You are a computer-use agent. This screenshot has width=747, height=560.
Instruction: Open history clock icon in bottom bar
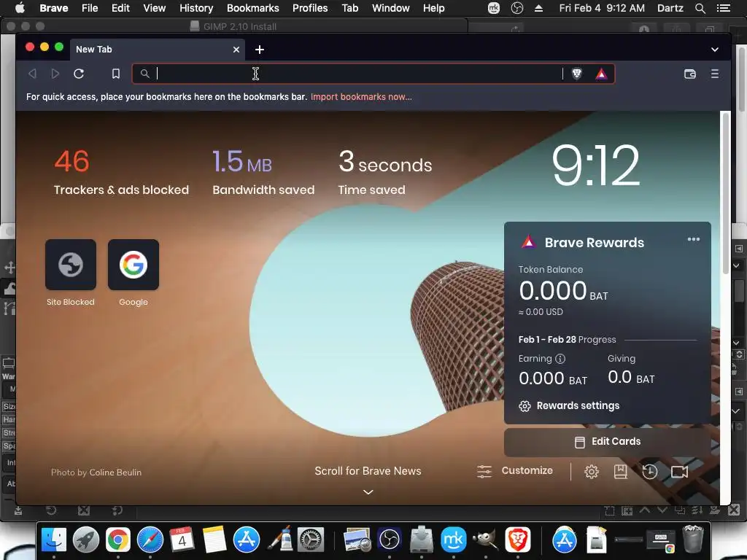650,472
